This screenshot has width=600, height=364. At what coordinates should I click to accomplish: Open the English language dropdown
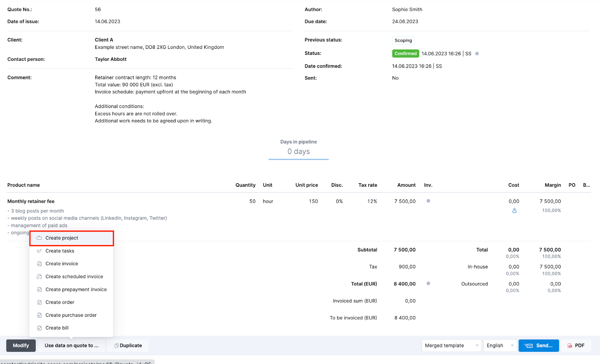click(499, 345)
